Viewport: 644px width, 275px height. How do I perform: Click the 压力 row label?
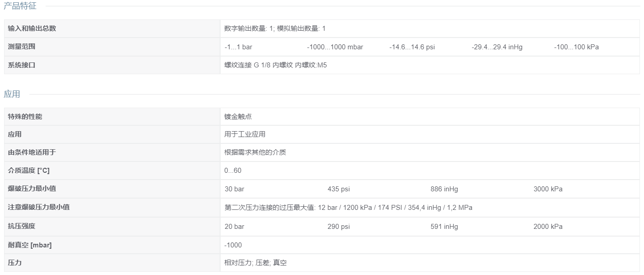coord(15,262)
